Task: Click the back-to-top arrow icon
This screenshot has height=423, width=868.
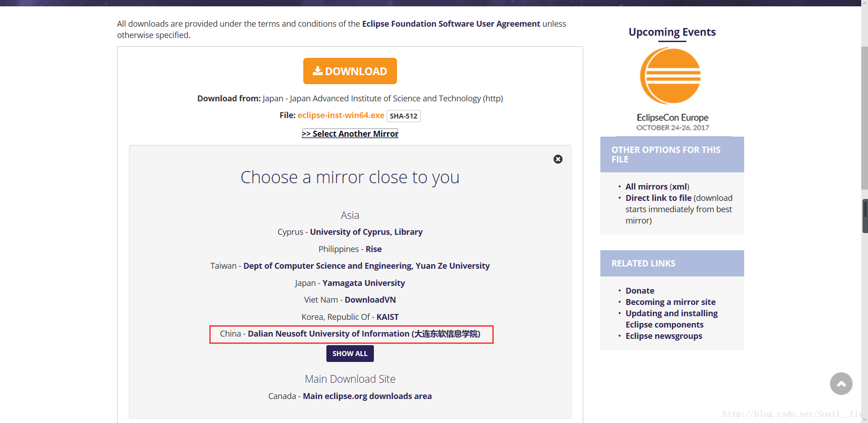Action: 841,384
